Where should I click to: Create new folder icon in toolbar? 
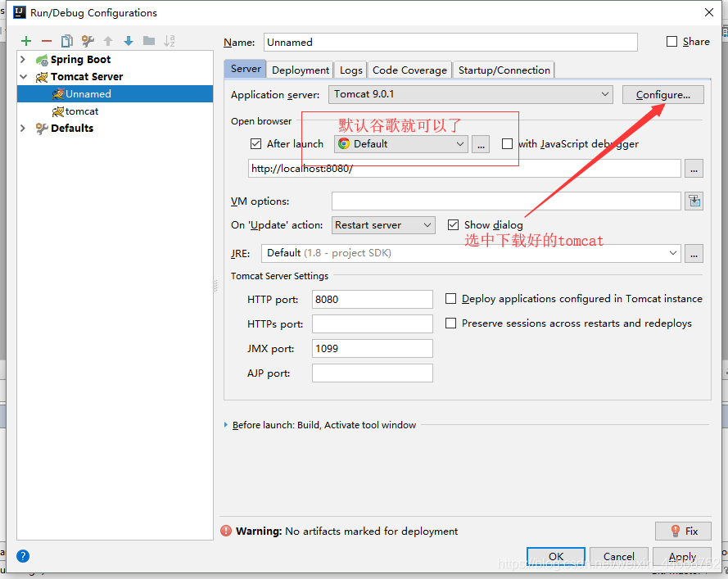(x=149, y=41)
